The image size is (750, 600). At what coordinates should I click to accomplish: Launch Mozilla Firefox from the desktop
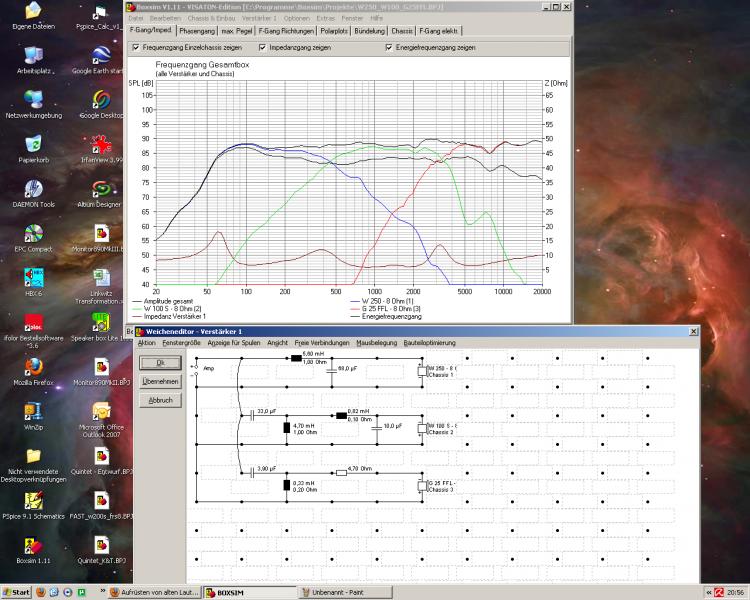pos(33,367)
